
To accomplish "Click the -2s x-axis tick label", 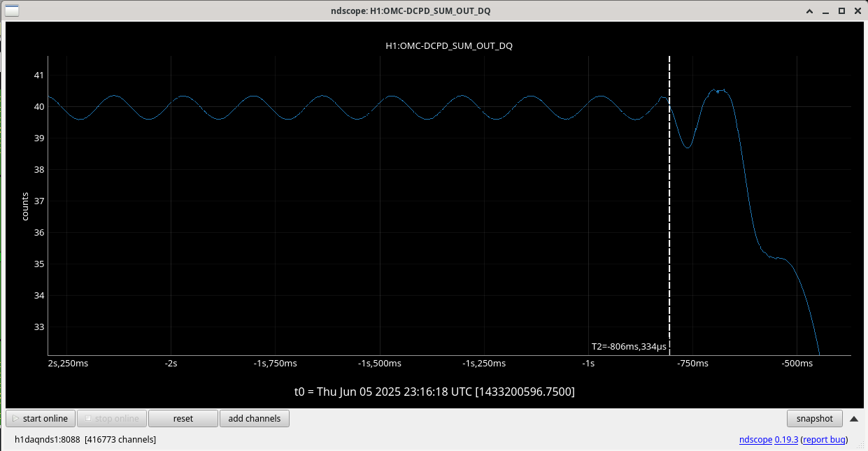I will 171,364.
